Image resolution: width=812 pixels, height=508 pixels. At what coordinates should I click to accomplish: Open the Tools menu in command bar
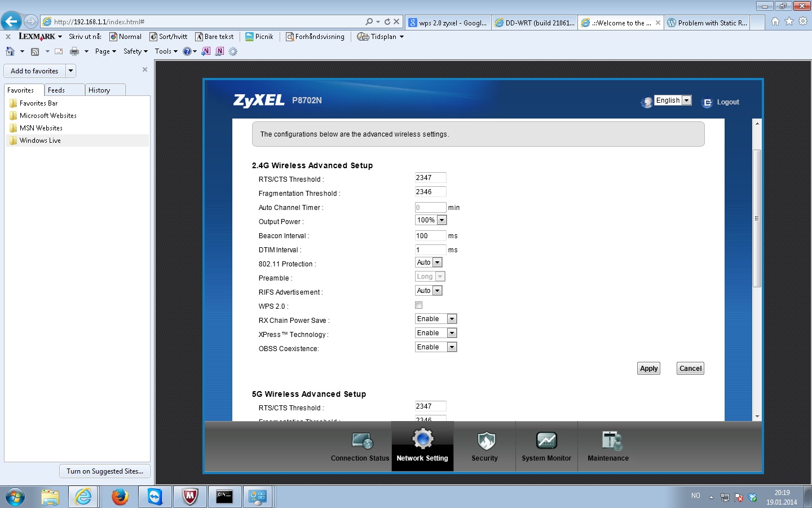[x=166, y=51]
